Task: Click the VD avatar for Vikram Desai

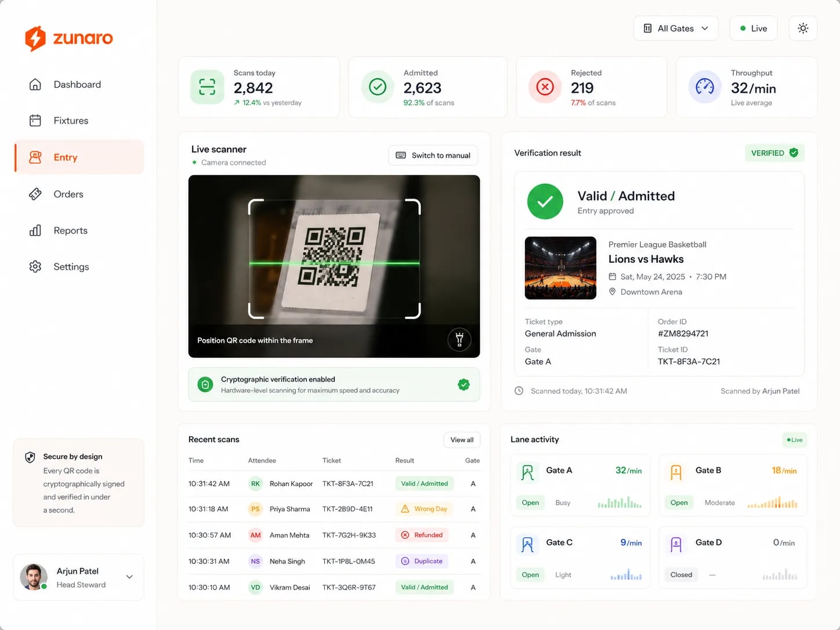Action: tap(255, 587)
